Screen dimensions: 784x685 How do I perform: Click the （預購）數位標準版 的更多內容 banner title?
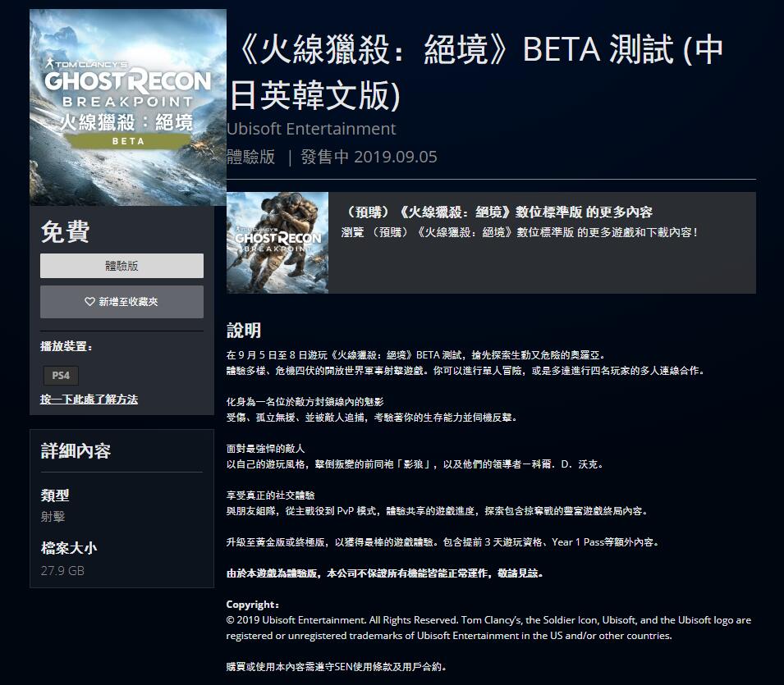click(498, 212)
